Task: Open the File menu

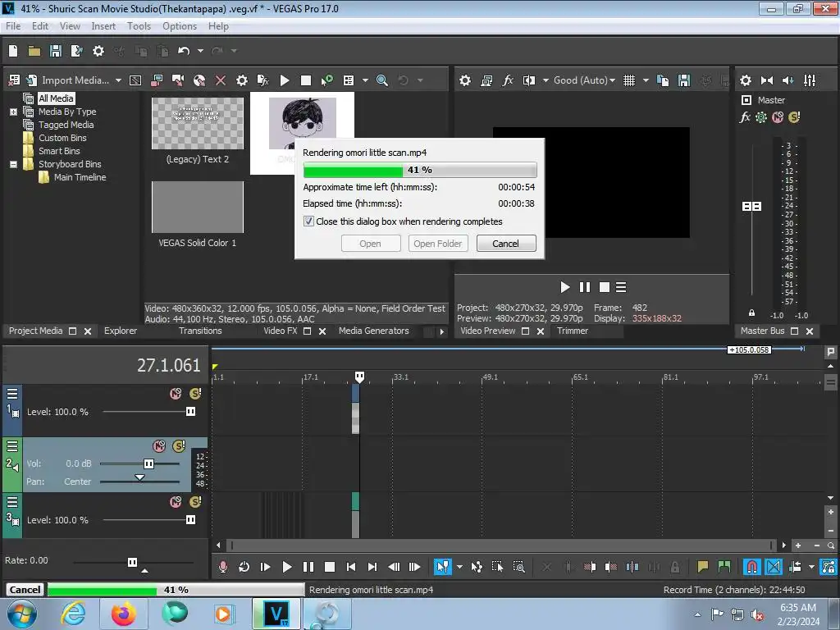Action: click(x=13, y=26)
